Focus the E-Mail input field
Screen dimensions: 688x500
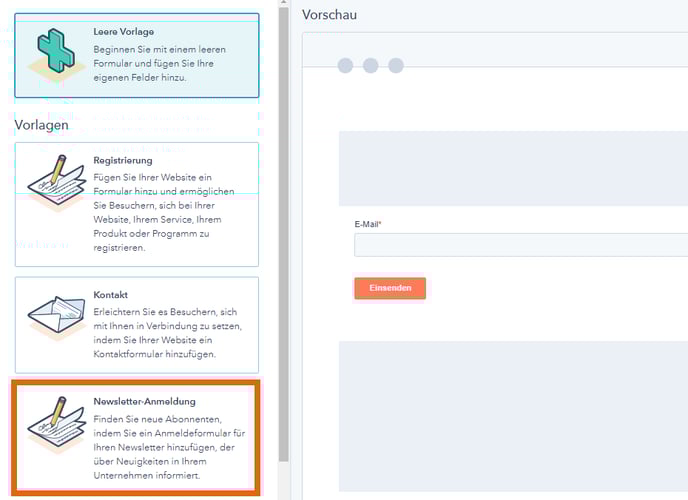tap(521, 245)
